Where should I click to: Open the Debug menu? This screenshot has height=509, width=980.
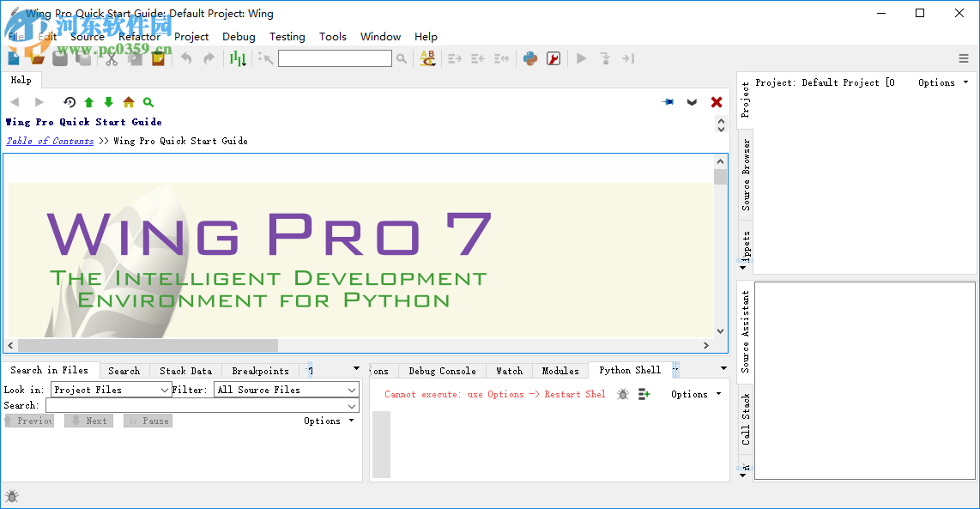click(239, 37)
